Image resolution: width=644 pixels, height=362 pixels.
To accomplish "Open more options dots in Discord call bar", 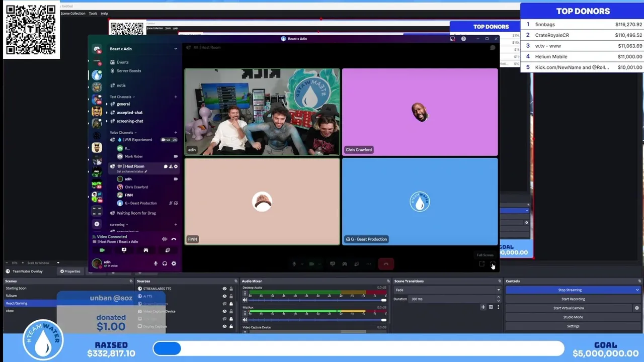I will click(369, 264).
